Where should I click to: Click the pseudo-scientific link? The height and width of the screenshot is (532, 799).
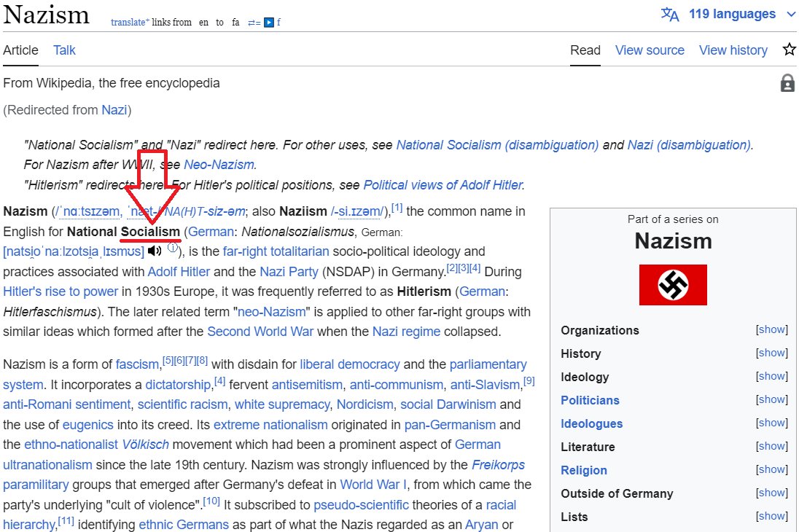pos(362,505)
